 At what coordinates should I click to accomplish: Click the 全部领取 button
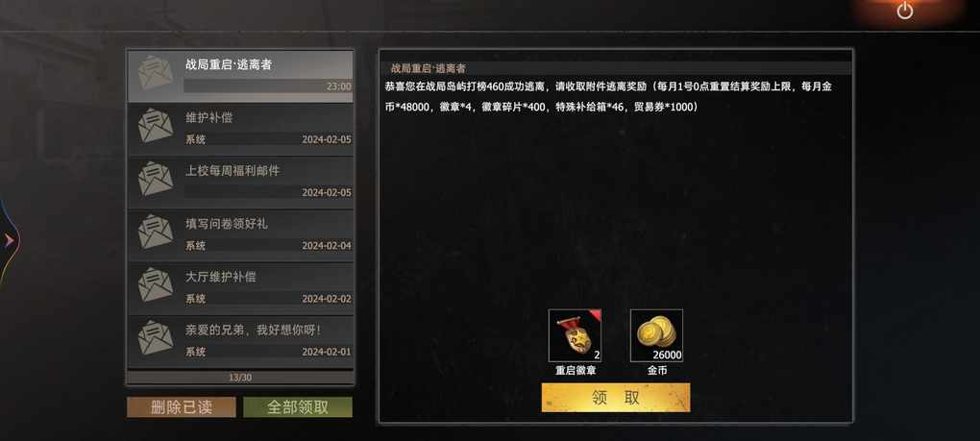(x=298, y=407)
